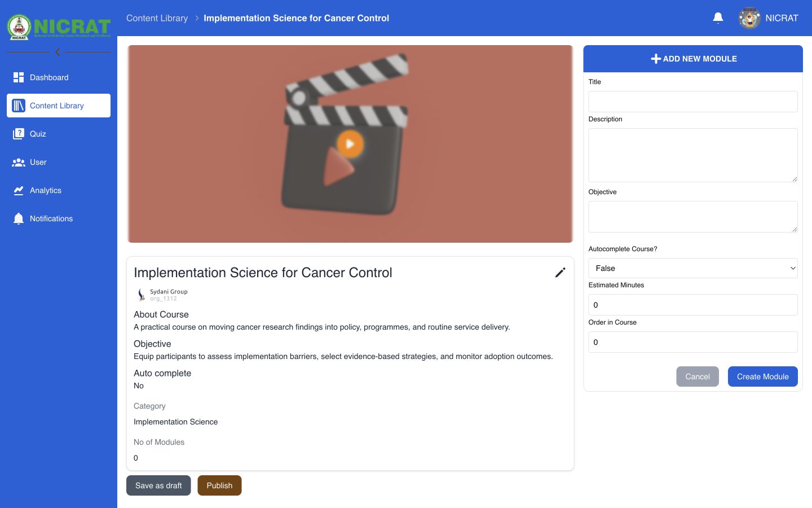The width and height of the screenshot is (812, 508).
Task: Open the Analytics page
Action: pos(59,190)
